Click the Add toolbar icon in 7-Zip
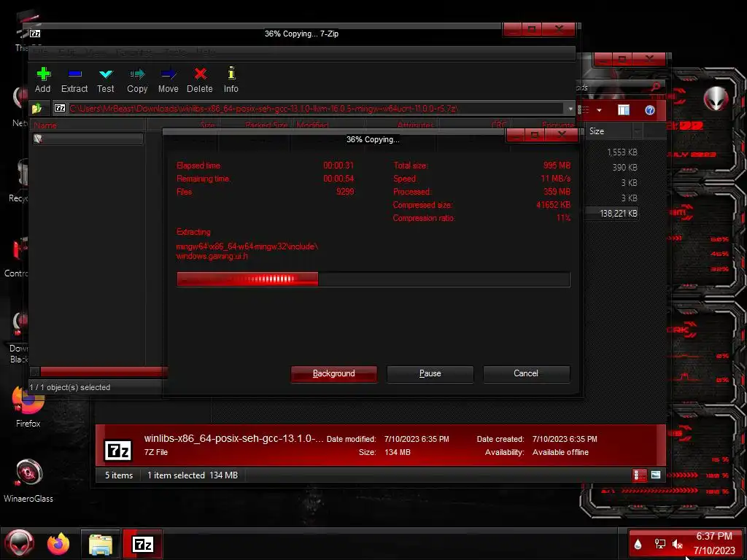The height and width of the screenshot is (560, 747). [x=43, y=74]
